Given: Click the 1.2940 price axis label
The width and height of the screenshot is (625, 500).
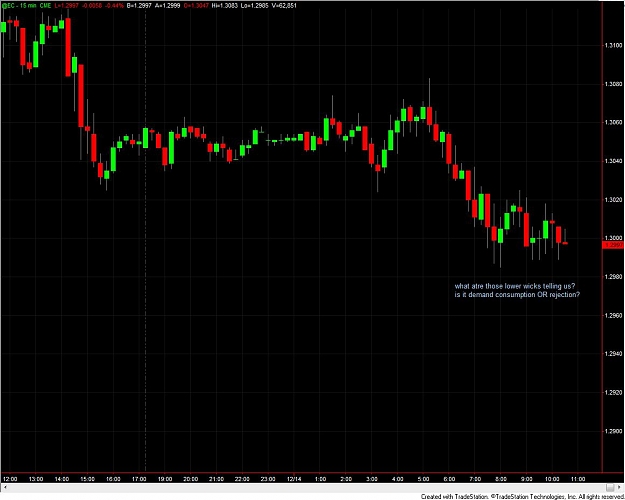Looking at the screenshot, I should click(613, 354).
